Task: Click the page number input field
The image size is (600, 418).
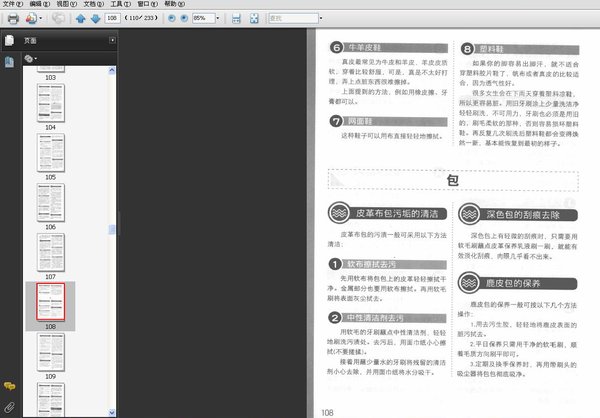Action: [111, 18]
